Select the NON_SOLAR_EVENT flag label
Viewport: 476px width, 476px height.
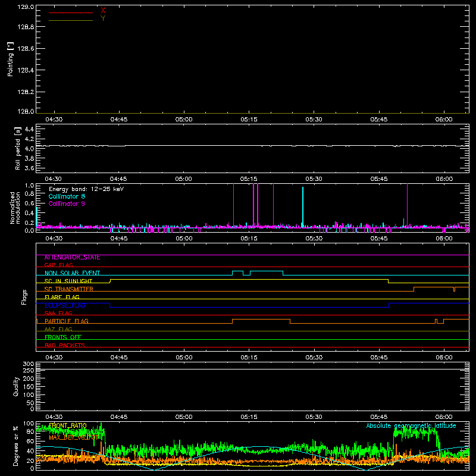click(x=72, y=273)
